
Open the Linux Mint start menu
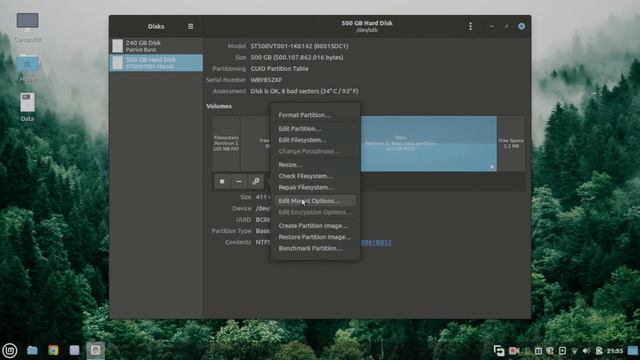(x=10, y=350)
